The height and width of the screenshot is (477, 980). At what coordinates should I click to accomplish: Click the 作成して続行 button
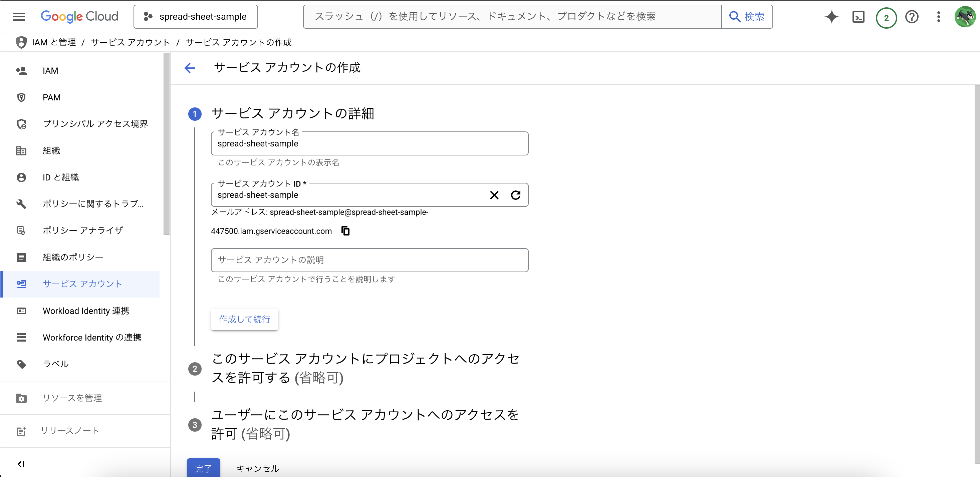pos(244,319)
